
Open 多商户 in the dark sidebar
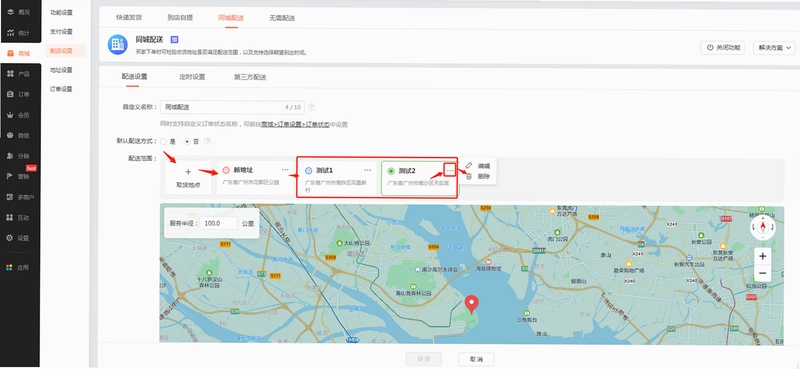pos(19,197)
